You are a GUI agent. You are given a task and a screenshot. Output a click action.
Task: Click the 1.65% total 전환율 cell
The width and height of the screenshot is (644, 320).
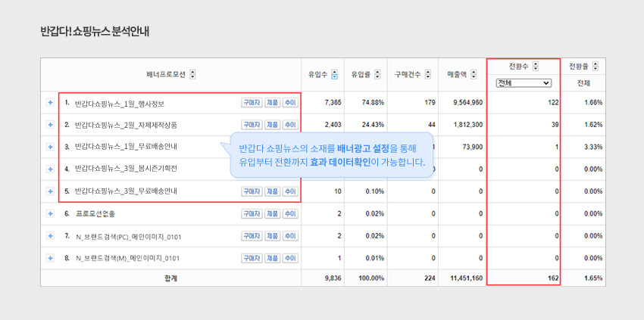coord(593,278)
